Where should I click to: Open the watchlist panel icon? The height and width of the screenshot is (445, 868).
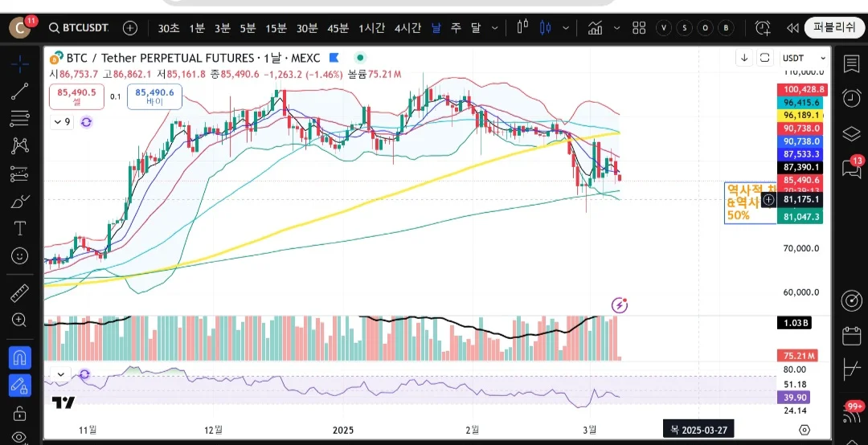tap(851, 63)
